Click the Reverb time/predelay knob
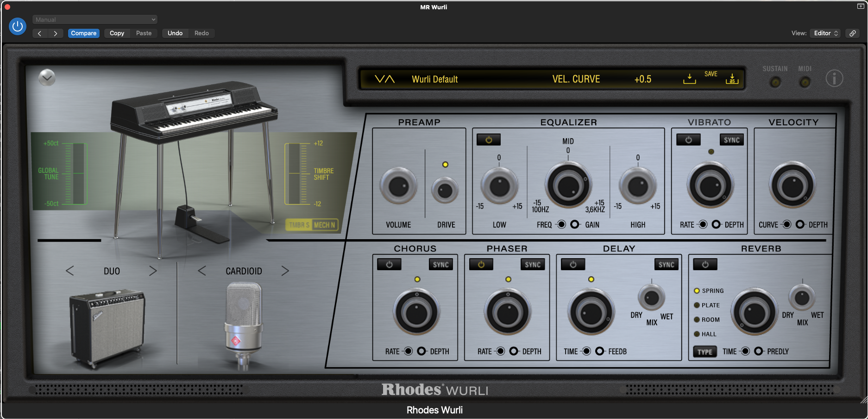This screenshot has width=868, height=419. [755, 312]
